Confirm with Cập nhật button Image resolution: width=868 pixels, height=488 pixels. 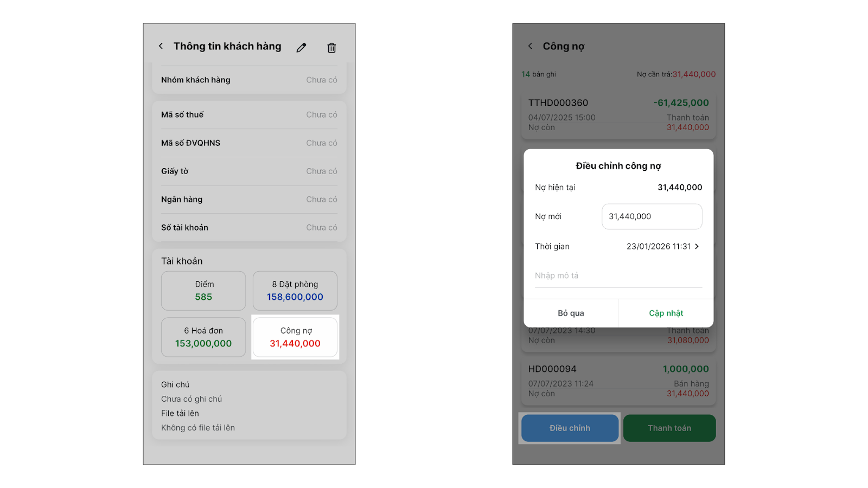click(x=666, y=313)
